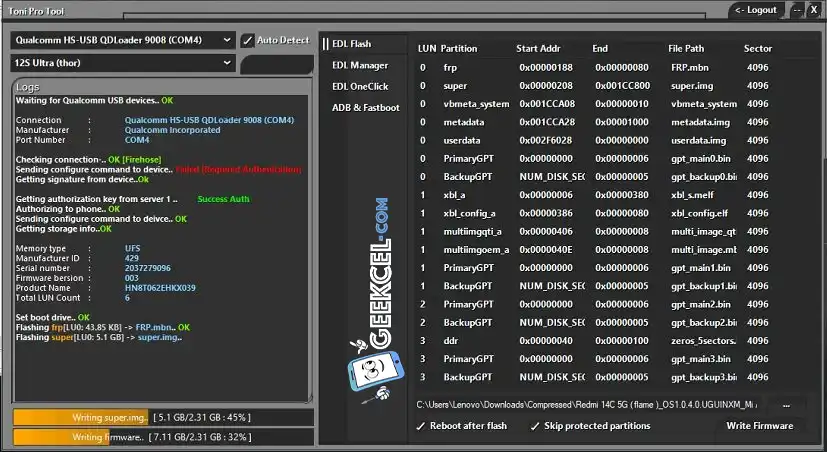Open the EDL Manager tab

(x=360, y=65)
